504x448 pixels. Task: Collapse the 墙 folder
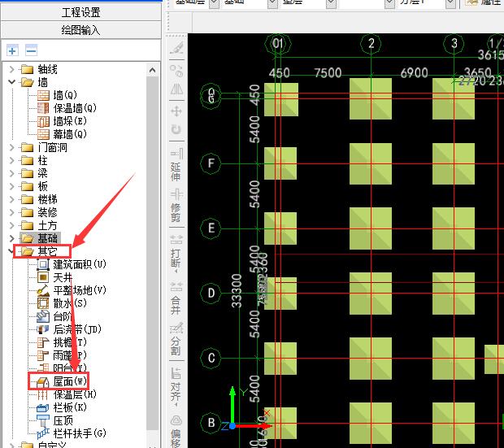coord(11,82)
